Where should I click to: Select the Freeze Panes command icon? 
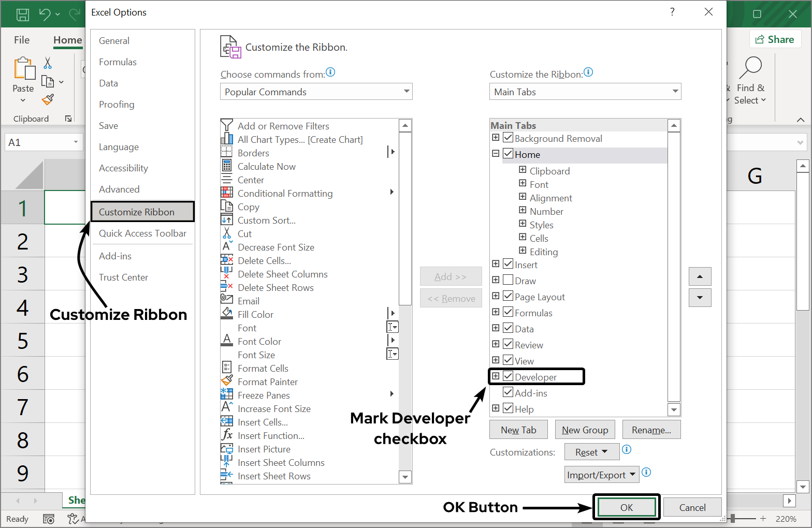[227, 394]
